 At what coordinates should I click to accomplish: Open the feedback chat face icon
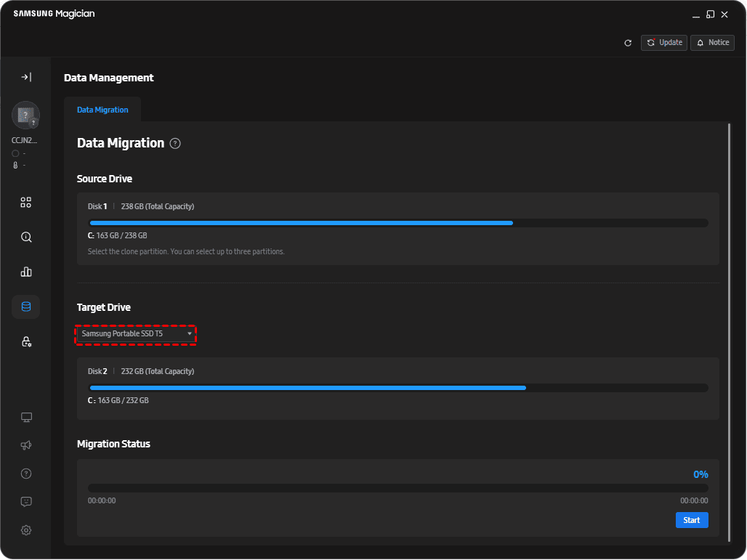click(25, 502)
